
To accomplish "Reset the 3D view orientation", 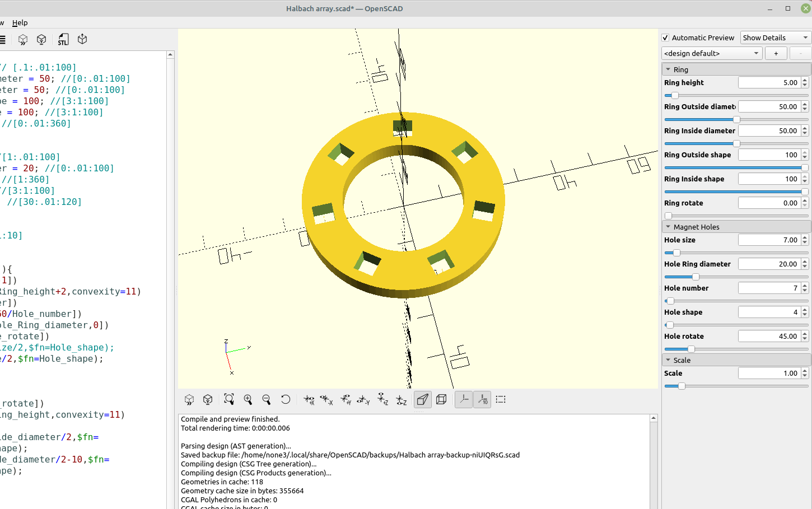I will point(286,399).
